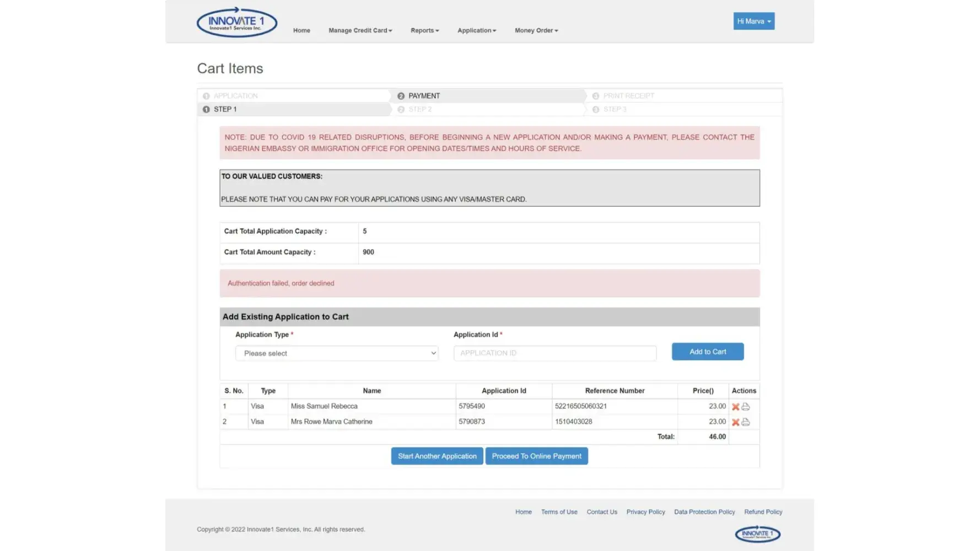This screenshot has width=980, height=551.
Task: Focus the Application Id input field
Action: (x=554, y=353)
